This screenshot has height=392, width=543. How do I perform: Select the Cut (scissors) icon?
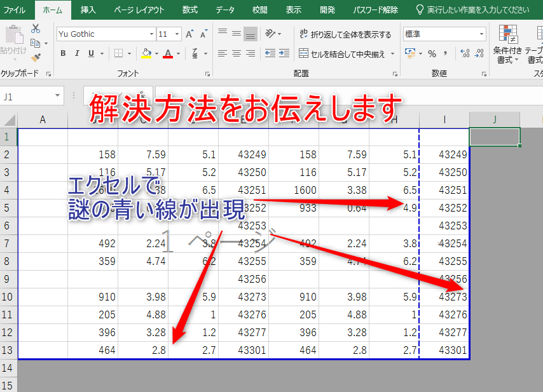tap(35, 29)
